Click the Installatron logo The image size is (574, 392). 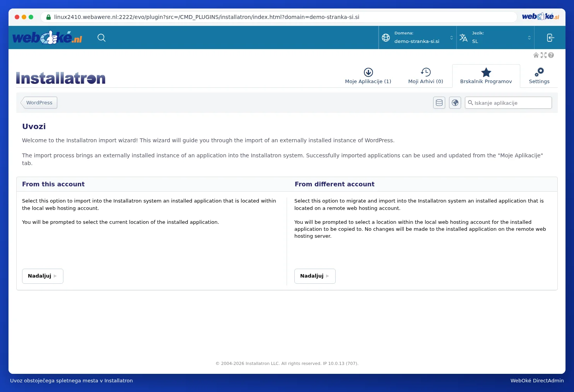pyautogui.click(x=61, y=78)
